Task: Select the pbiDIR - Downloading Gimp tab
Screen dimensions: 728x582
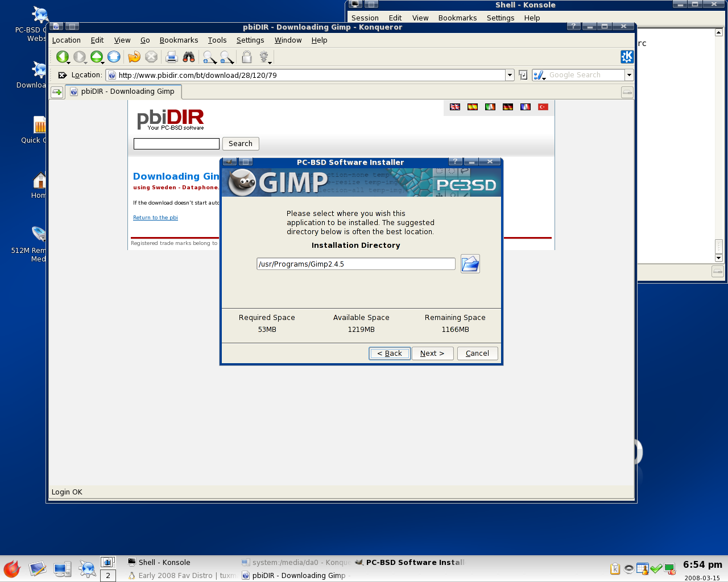Action: click(124, 92)
